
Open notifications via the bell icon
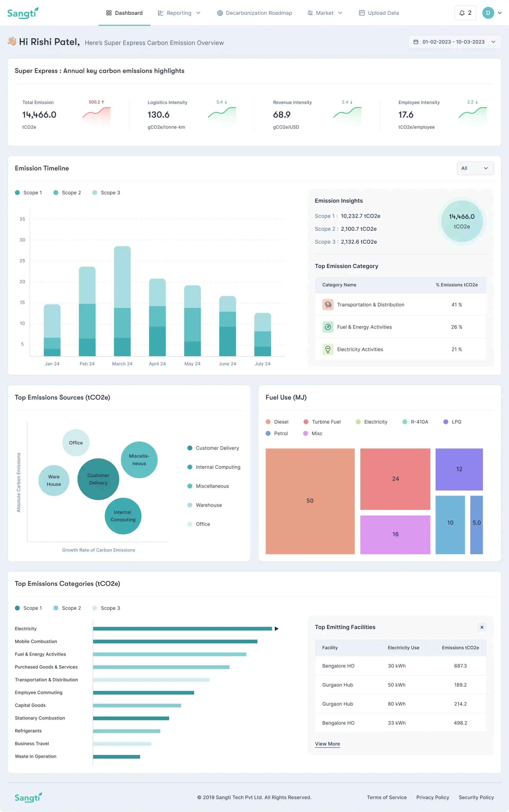[x=462, y=13]
